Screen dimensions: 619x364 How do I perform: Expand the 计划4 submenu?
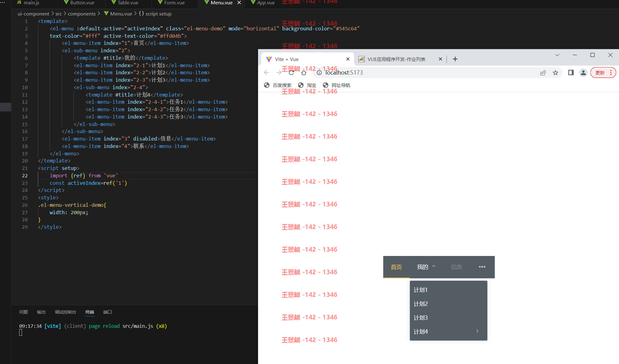point(449,331)
